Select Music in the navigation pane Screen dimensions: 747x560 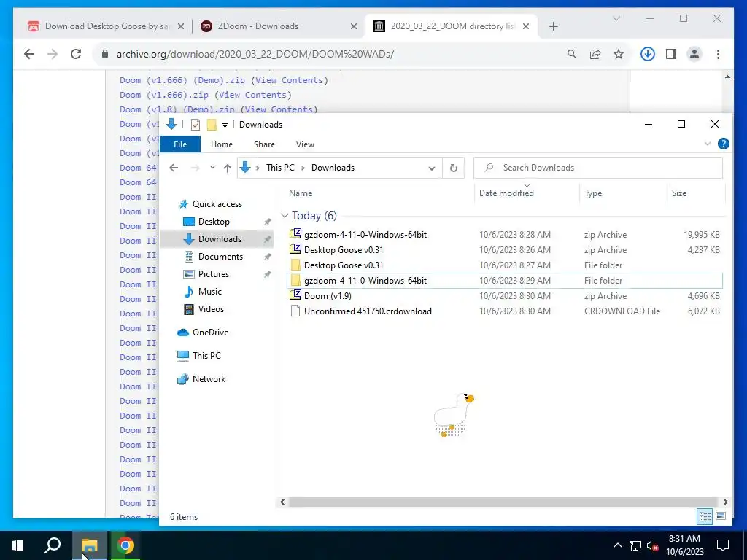tap(209, 292)
